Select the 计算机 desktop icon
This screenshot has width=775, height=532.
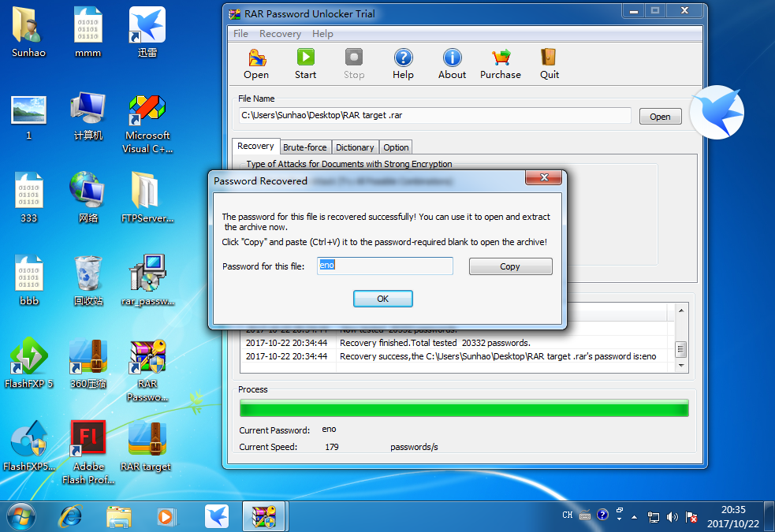pyautogui.click(x=88, y=117)
